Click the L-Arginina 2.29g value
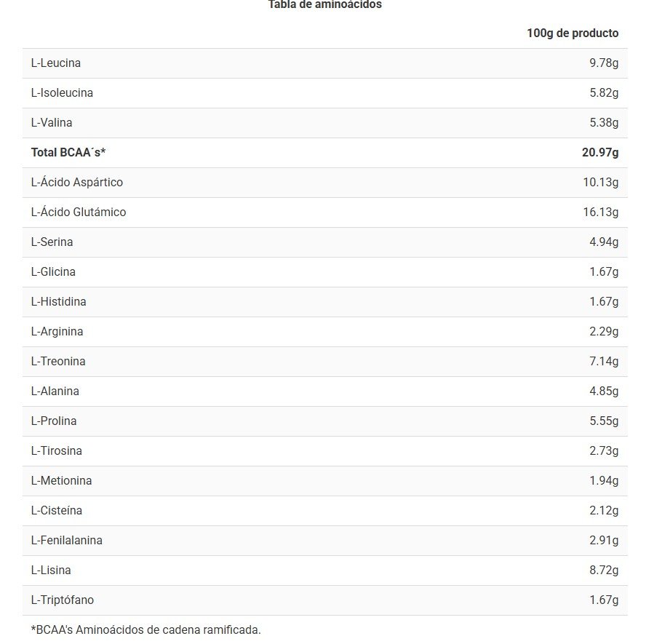The height and width of the screenshot is (644, 662). tap(604, 332)
